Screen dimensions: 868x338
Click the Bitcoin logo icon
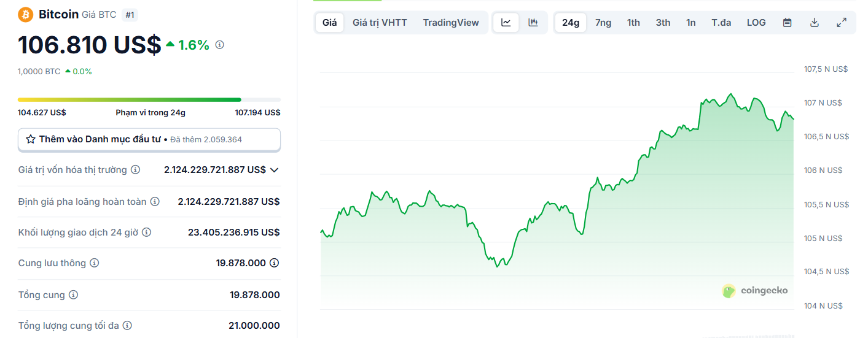26,14
